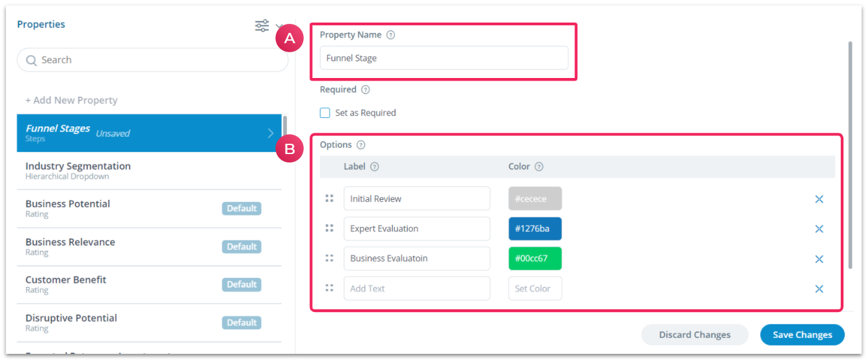Click the Options help icon
The height and width of the screenshot is (361, 868).
click(x=361, y=145)
